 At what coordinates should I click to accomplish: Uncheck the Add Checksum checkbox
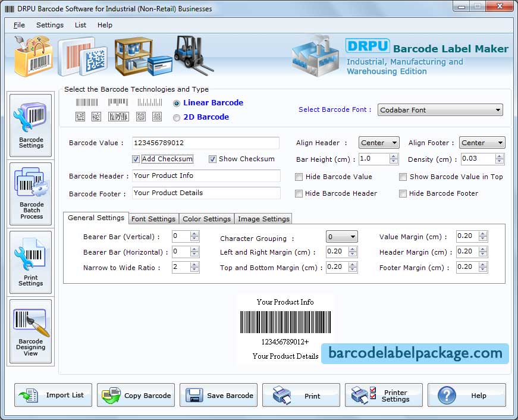pos(136,159)
